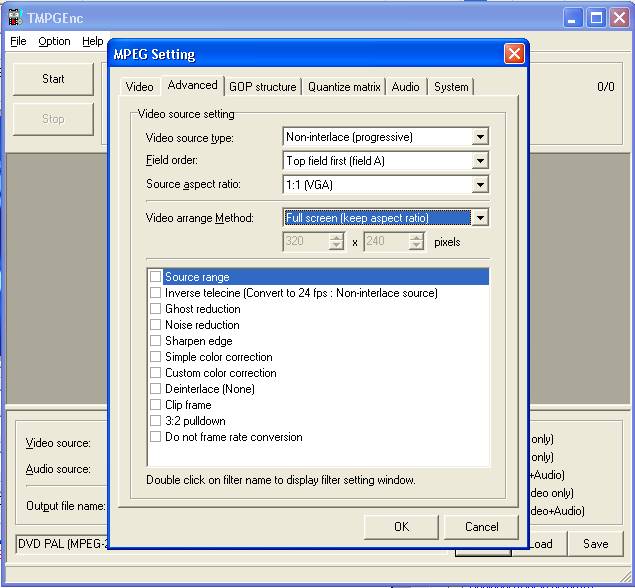Click the Deinterlace (None) filter name

click(210, 389)
